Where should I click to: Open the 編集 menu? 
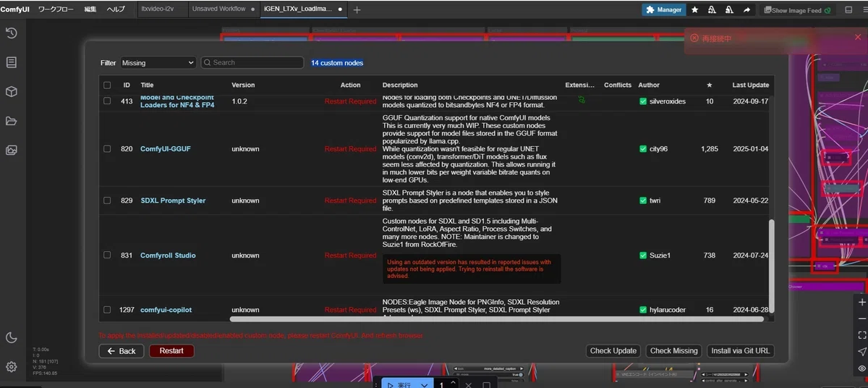90,9
